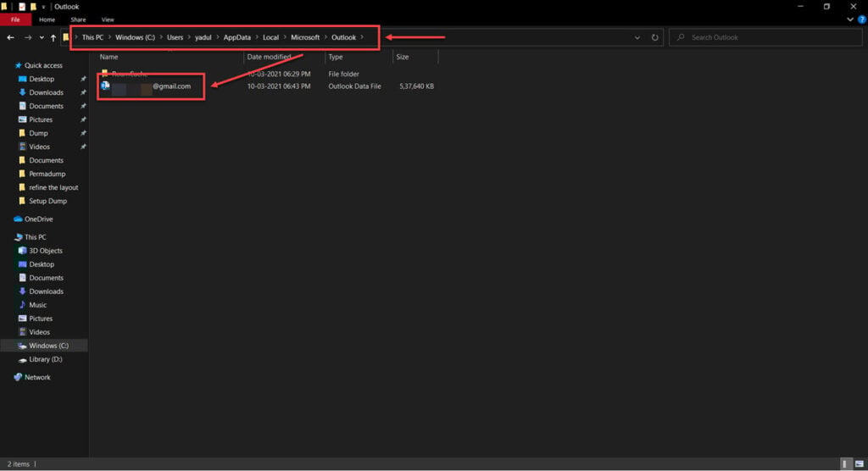The image size is (868, 471).
Task: Open the Share ribbon tab
Action: point(78,19)
